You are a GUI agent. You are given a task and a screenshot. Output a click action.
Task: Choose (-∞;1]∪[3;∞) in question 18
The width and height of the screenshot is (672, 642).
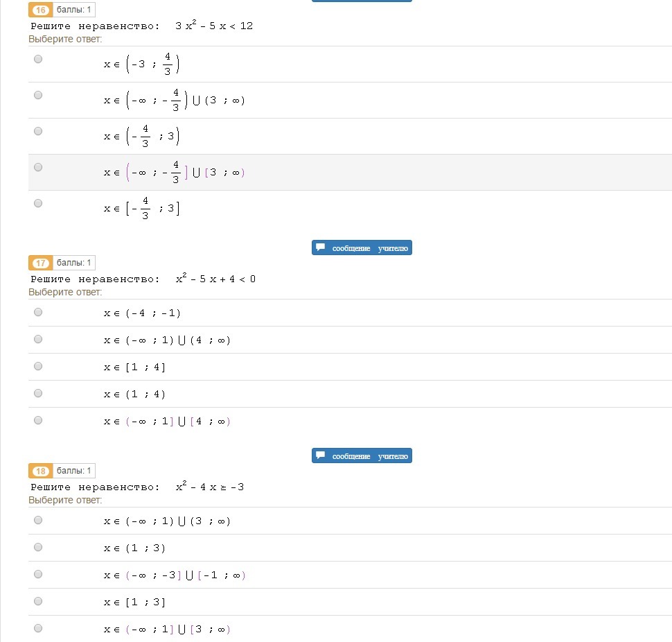pos(38,628)
